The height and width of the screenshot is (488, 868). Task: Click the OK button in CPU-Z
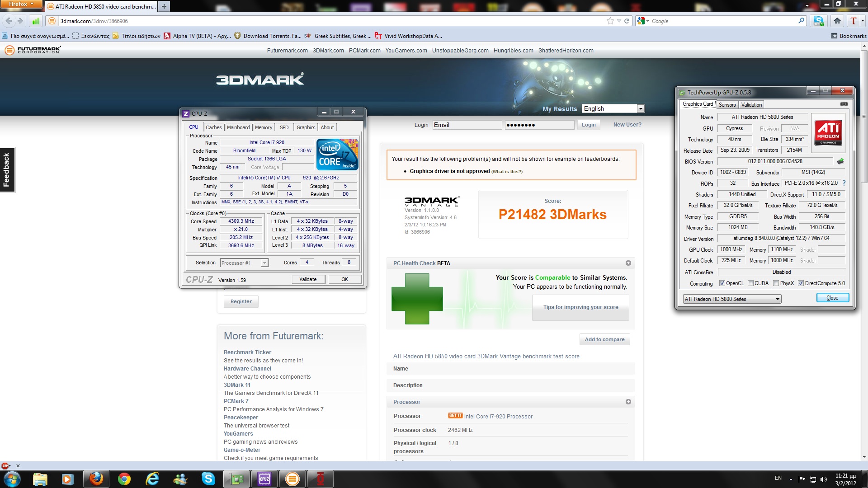click(344, 279)
